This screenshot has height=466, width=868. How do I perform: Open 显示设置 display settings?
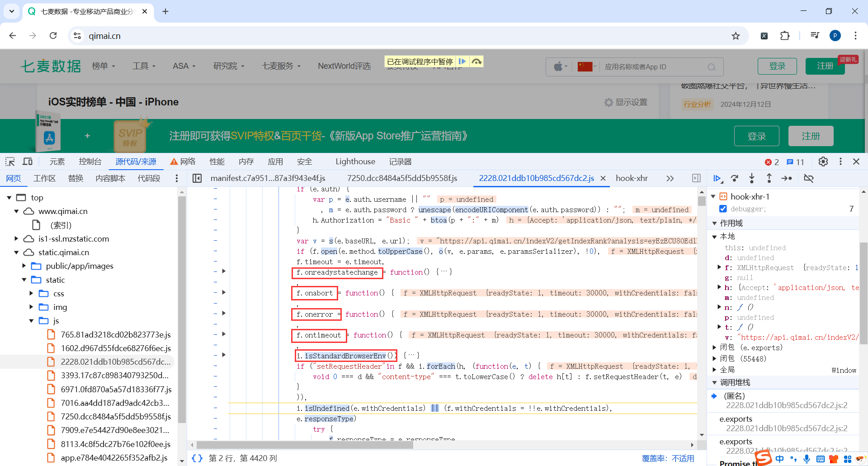click(x=626, y=102)
